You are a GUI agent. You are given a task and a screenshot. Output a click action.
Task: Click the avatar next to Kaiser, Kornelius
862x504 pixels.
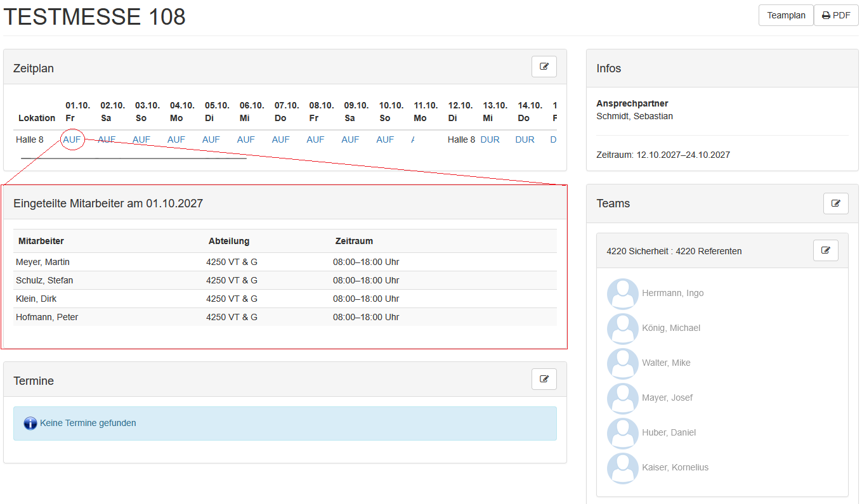(x=622, y=468)
